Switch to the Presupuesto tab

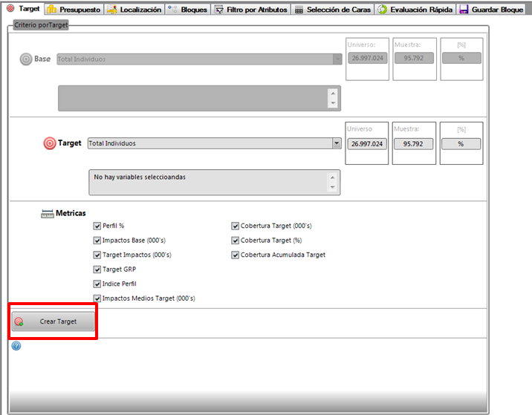coord(74,10)
